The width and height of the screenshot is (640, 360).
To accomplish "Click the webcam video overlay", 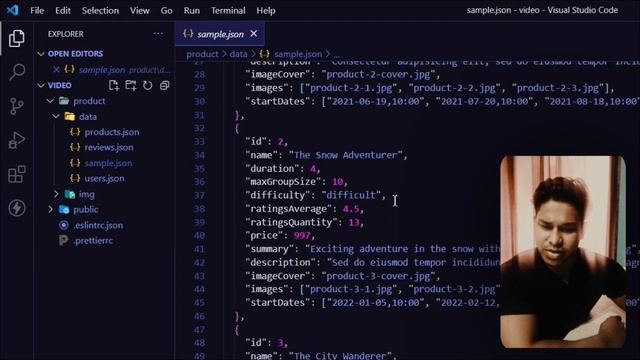I will tap(563, 251).
